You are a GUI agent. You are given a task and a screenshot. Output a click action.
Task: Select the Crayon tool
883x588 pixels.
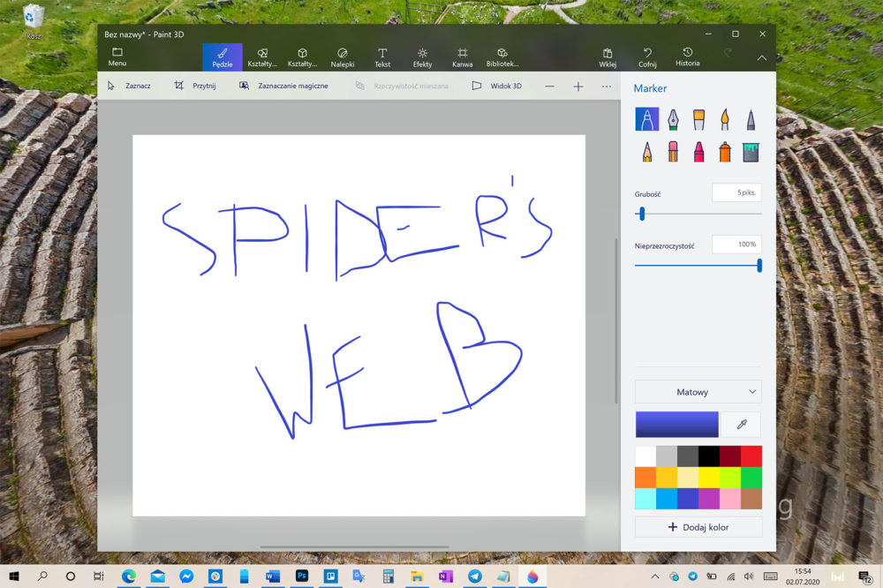click(x=698, y=152)
